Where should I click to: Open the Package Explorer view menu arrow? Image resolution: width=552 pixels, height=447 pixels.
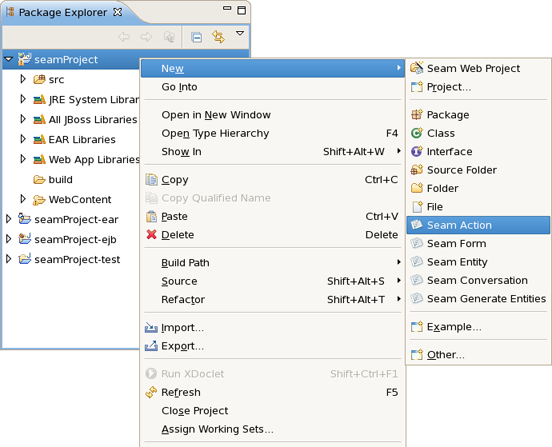coord(240,33)
